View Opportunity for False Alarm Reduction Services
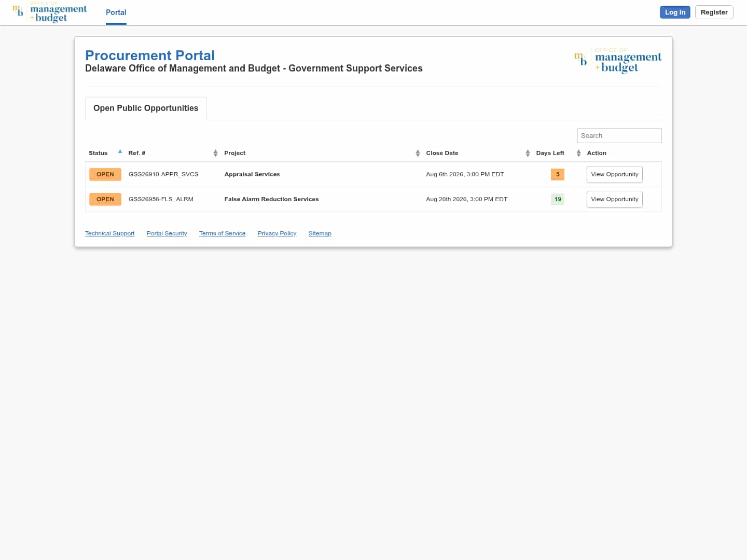Image resolution: width=747 pixels, height=560 pixels. (615, 199)
